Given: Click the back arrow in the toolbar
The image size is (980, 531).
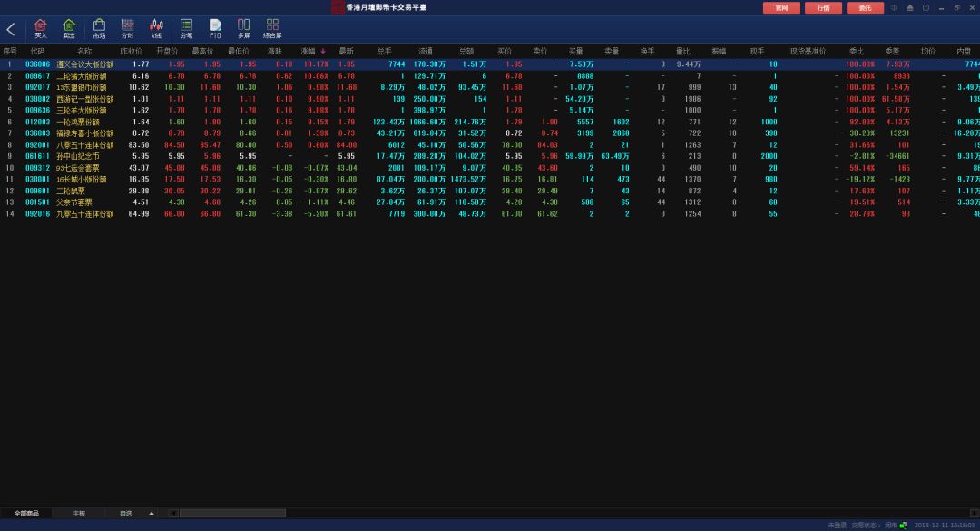Looking at the screenshot, I should point(11,29).
